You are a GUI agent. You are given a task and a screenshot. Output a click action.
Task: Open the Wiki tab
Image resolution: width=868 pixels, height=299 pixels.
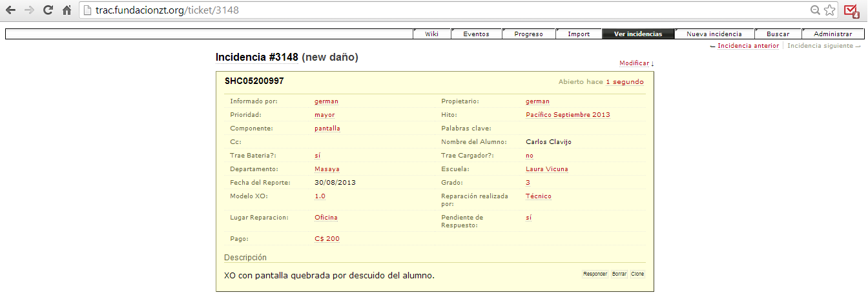(x=431, y=34)
